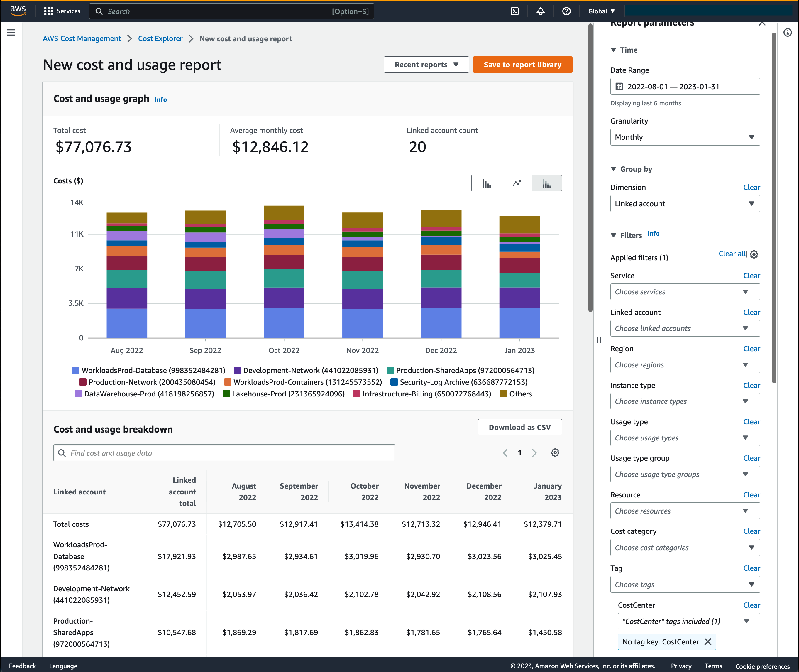Switch graph to line chart view
The image size is (799, 672).
(x=517, y=183)
